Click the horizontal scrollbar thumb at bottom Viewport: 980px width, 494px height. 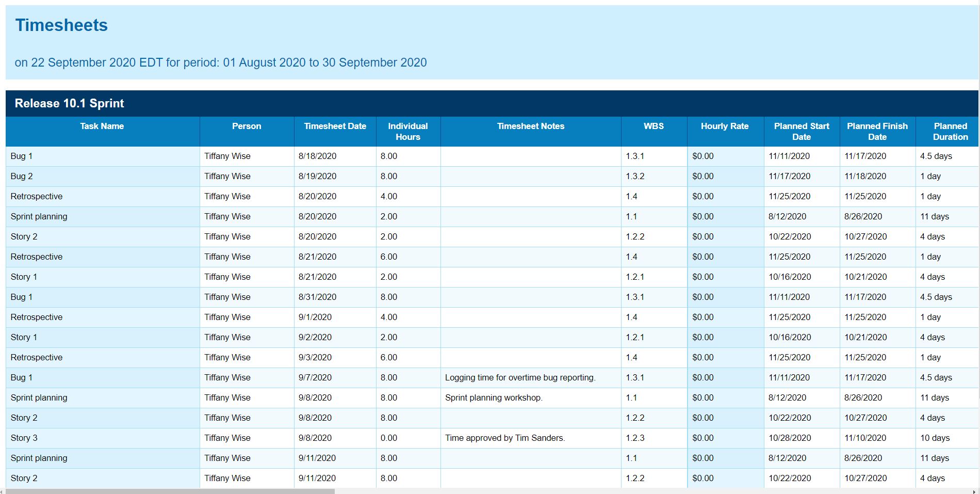[170, 491]
